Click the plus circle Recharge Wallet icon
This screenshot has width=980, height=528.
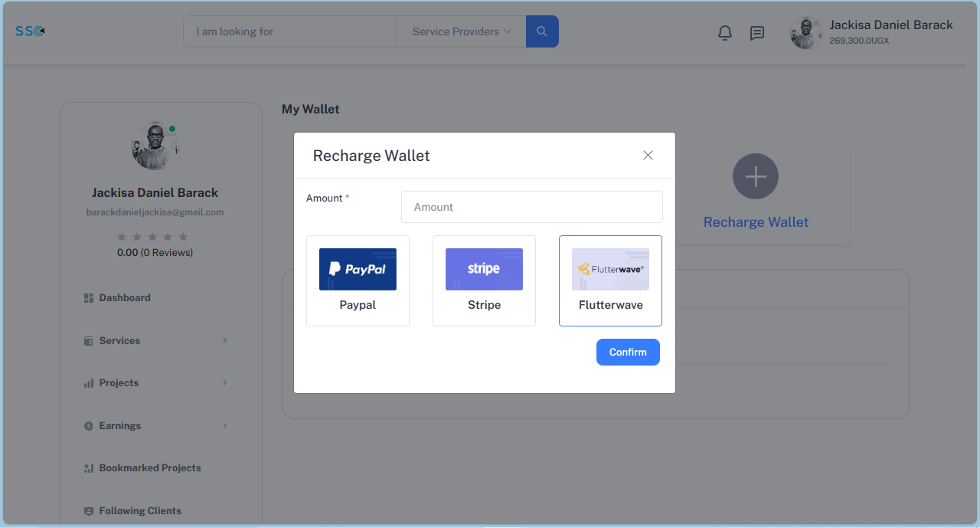(x=755, y=176)
